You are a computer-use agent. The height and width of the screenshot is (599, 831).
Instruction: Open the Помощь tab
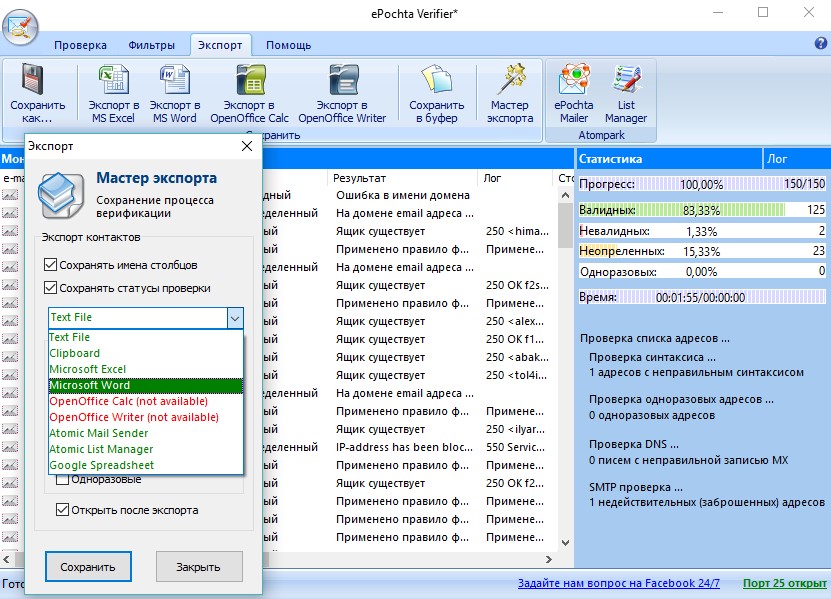(288, 45)
